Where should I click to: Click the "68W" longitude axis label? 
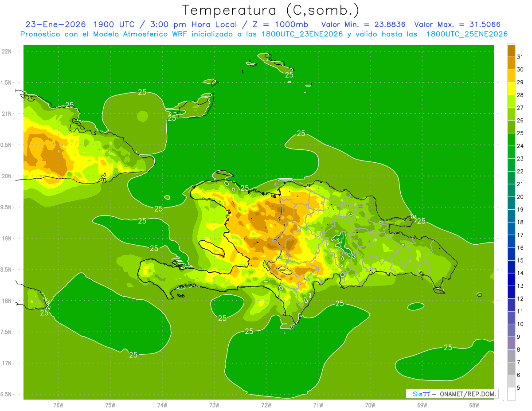click(474, 405)
